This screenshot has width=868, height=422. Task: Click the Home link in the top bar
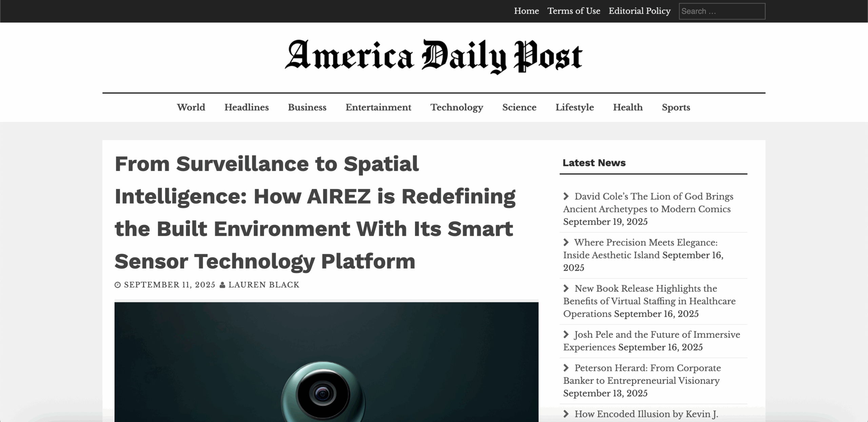click(526, 11)
